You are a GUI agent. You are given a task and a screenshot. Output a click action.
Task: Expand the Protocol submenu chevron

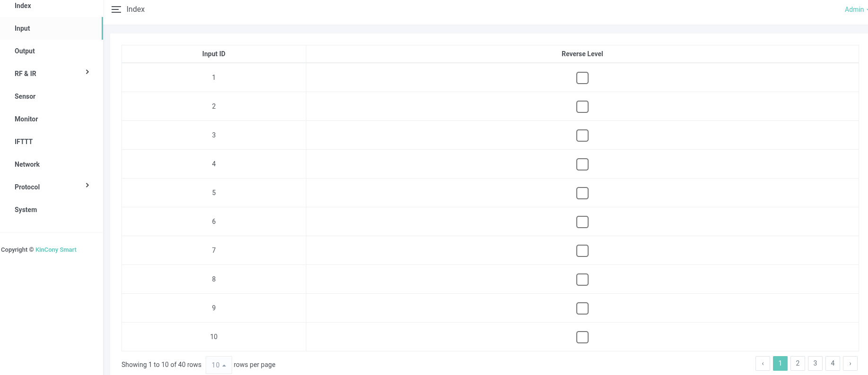87,185
